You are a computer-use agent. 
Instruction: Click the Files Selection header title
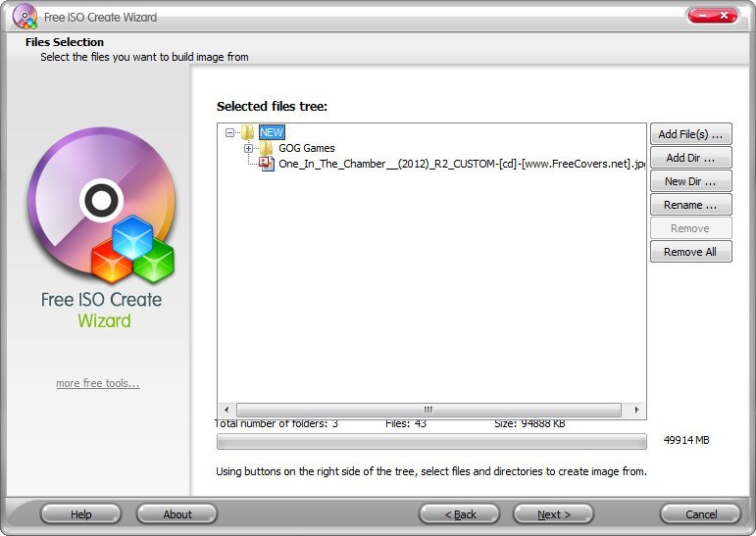coord(65,42)
